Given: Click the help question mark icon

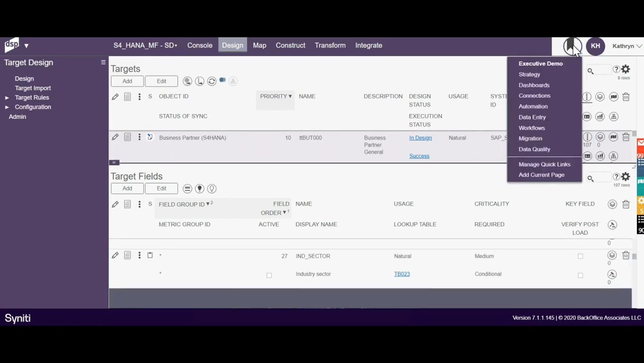Looking at the screenshot, I should (616, 70).
